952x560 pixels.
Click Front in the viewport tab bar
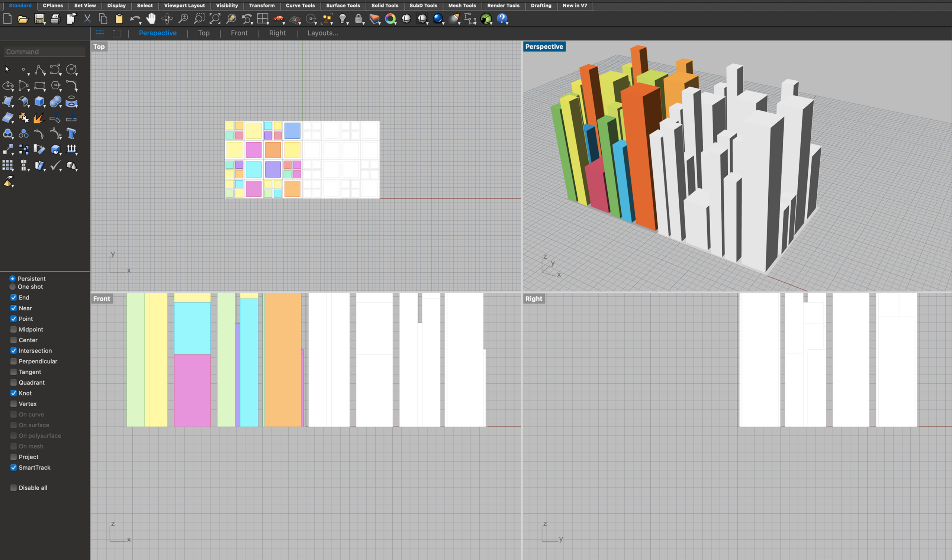(x=239, y=33)
